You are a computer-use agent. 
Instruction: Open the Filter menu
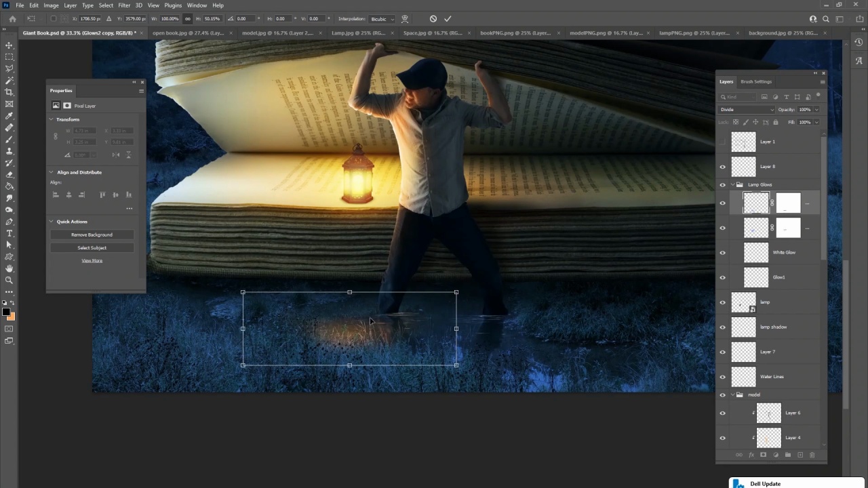124,5
